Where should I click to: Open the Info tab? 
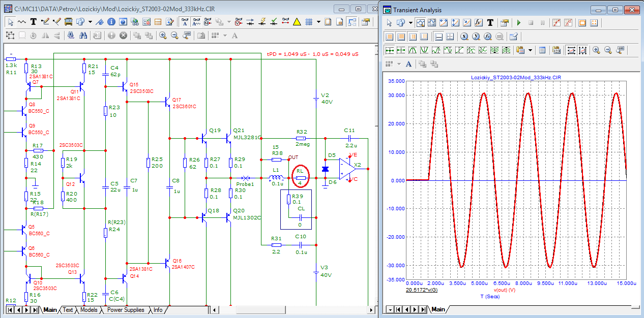click(x=158, y=309)
